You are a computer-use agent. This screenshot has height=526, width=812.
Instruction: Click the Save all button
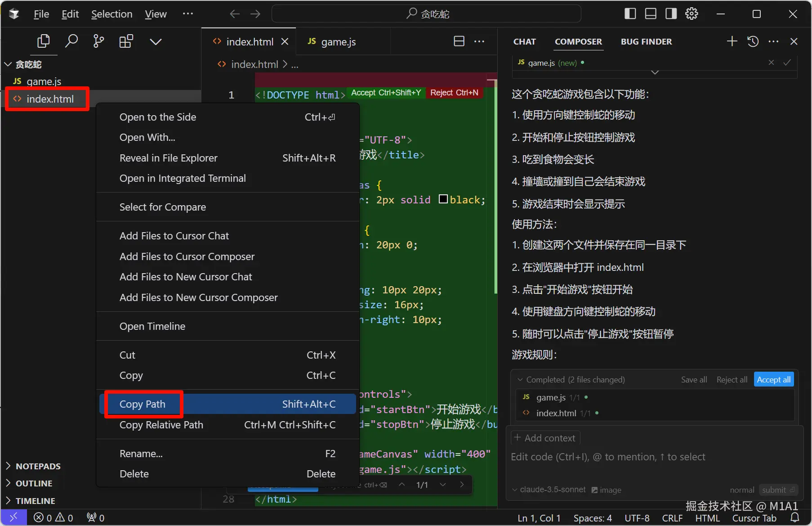694,379
